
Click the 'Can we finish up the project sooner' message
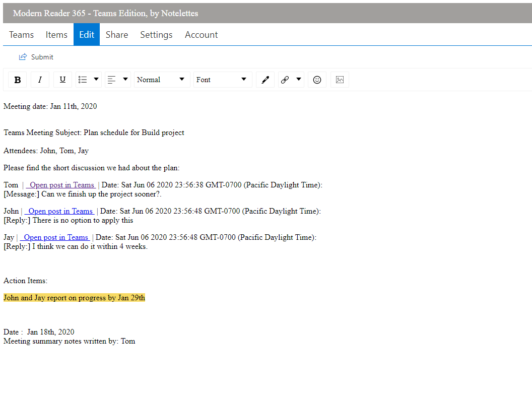(83, 194)
